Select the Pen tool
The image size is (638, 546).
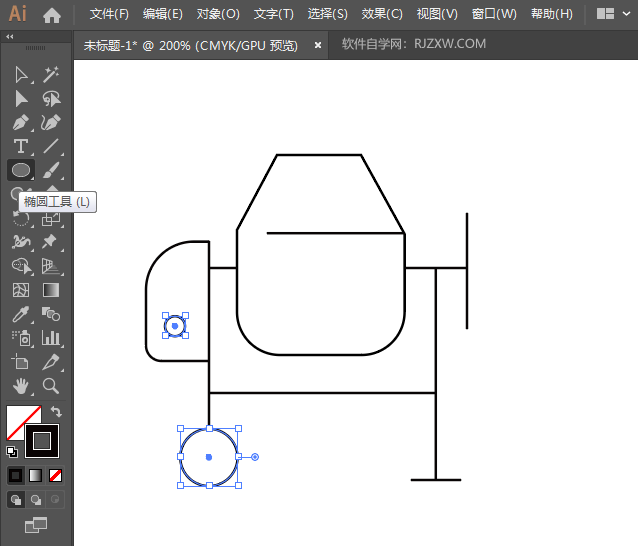(21, 122)
